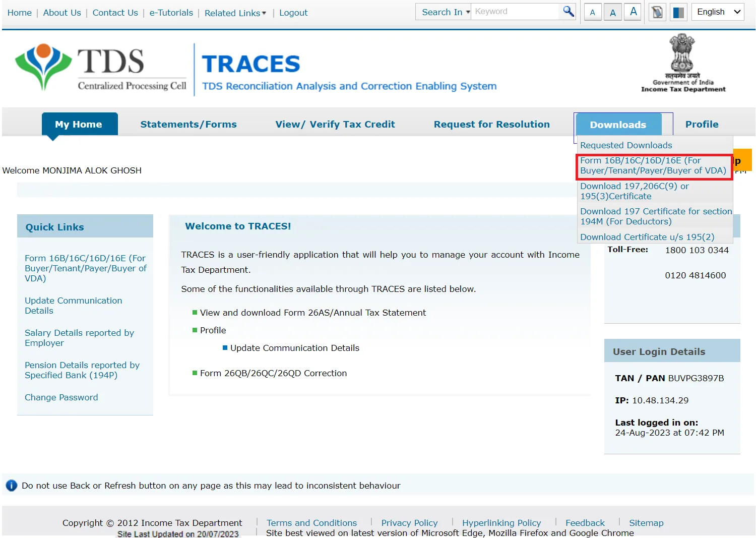This screenshot has height=538, width=756.
Task: Open Update Communication Details quick link
Action: tap(74, 306)
